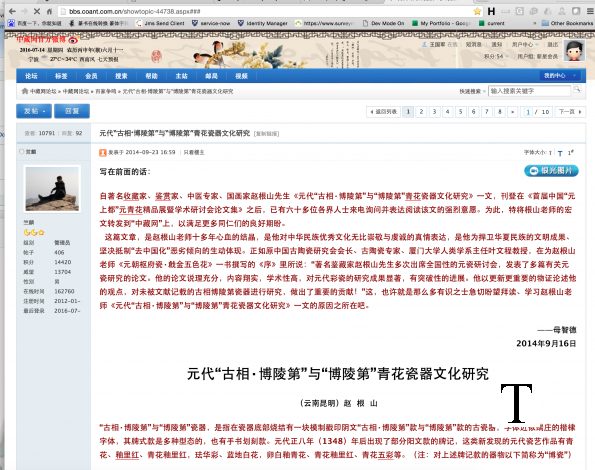Viewport: 595px width, 470px height.
Task: Stop the page from loading
Action: [x=37, y=11]
